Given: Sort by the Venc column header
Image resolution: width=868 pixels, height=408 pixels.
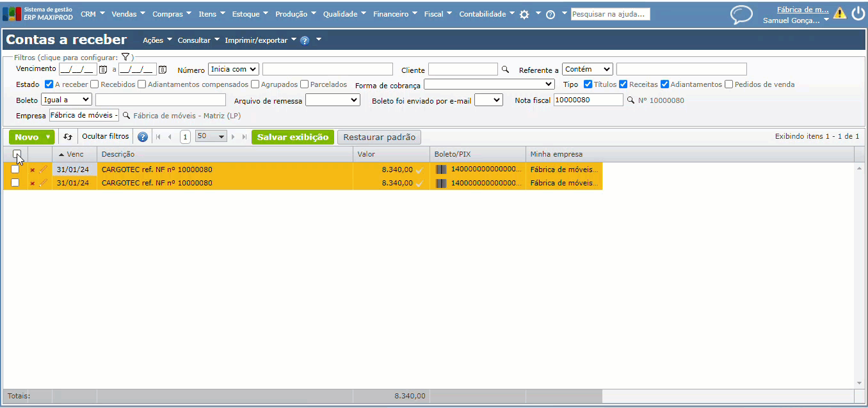Looking at the screenshot, I should click(x=75, y=154).
